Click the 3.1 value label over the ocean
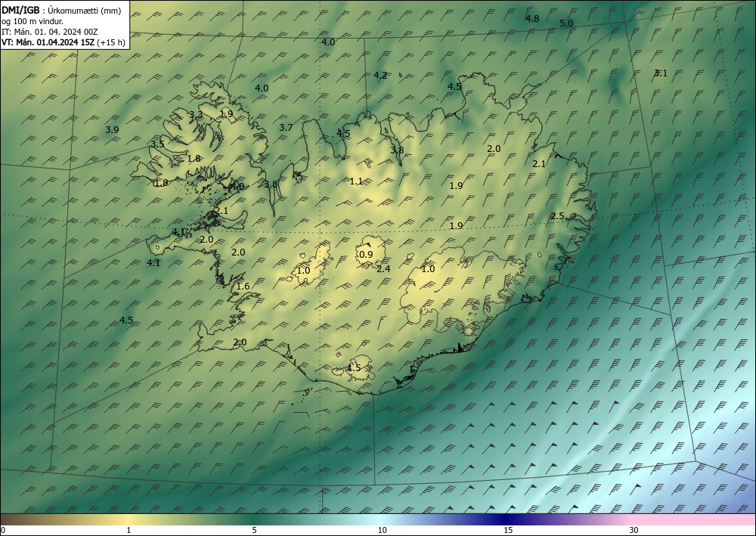 point(661,73)
